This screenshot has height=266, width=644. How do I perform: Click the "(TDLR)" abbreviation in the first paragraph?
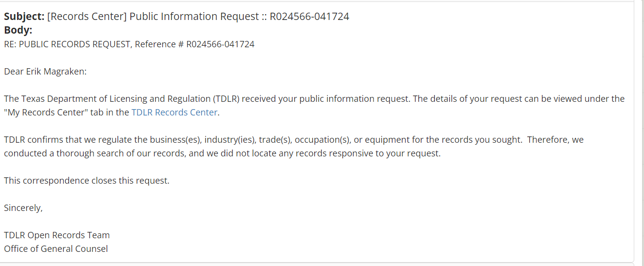pyautogui.click(x=226, y=99)
